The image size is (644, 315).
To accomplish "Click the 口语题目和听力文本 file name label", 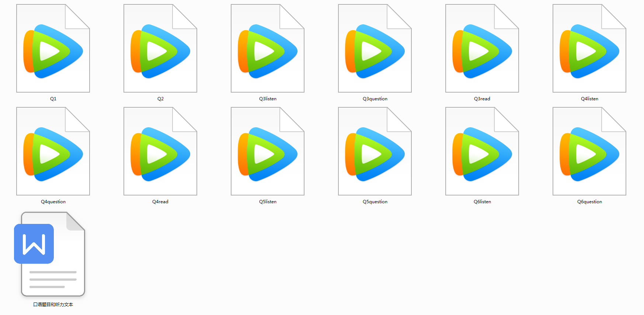I will (53, 305).
